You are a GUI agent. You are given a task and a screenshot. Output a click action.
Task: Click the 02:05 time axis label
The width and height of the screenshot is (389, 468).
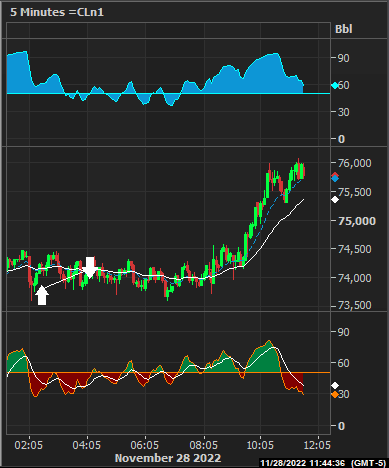(29, 445)
